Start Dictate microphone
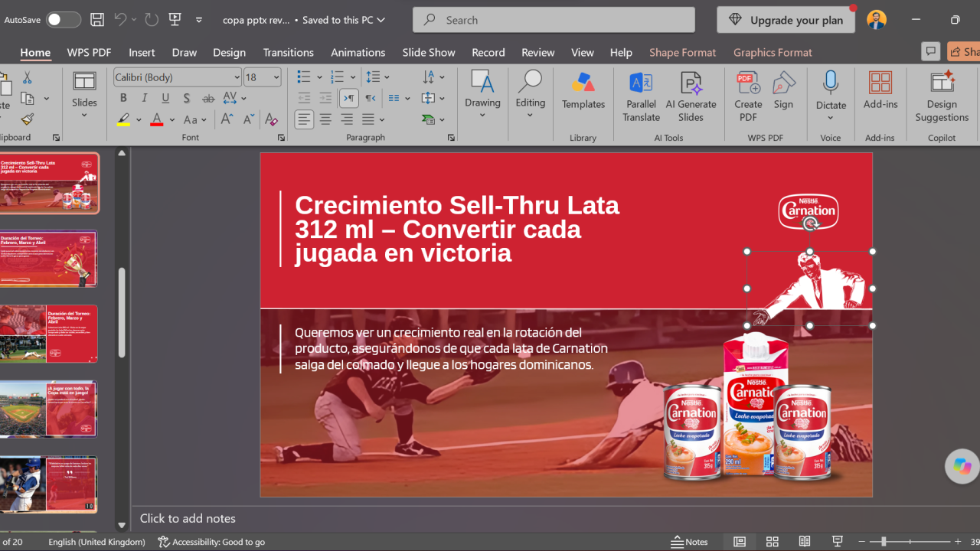 (831, 96)
